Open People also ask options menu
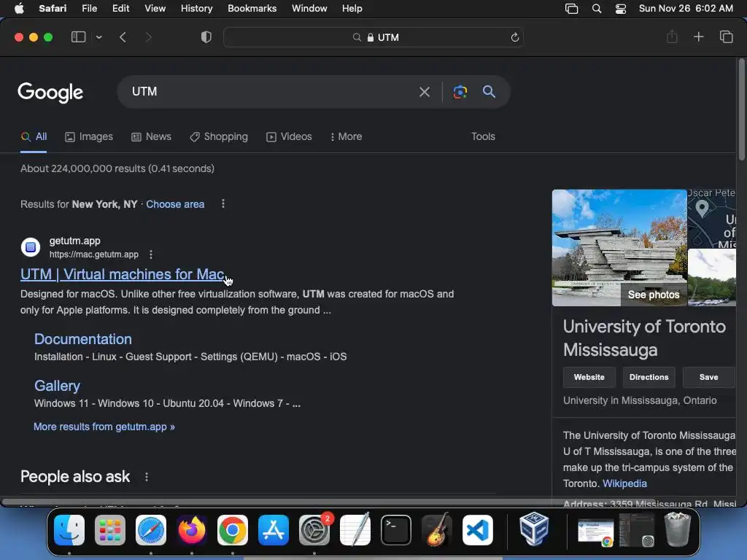The image size is (747, 560). coord(147,477)
